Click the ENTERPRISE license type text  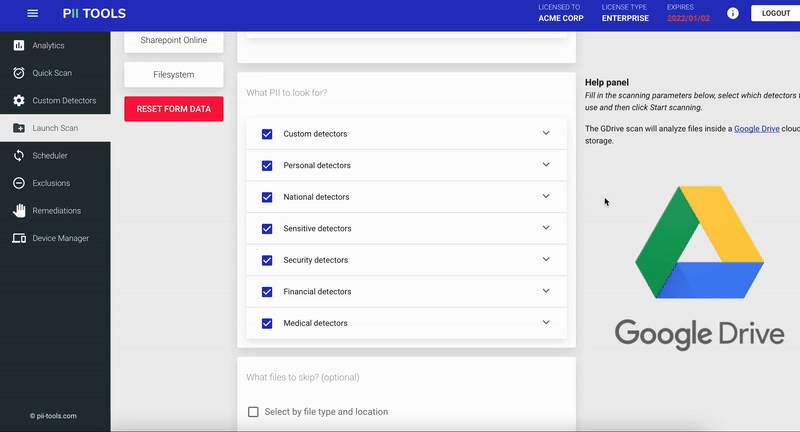pos(625,18)
